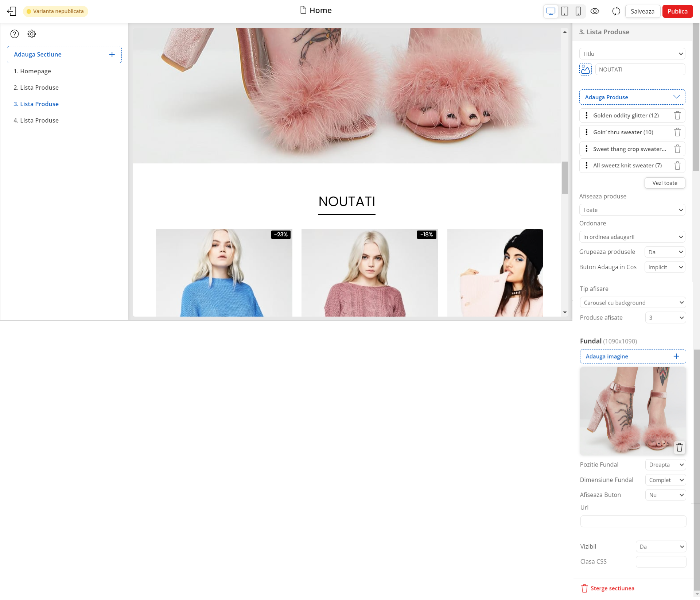This screenshot has height=600, width=700.
Task: Open the Ordonare dropdown
Action: [x=632, y=237]
